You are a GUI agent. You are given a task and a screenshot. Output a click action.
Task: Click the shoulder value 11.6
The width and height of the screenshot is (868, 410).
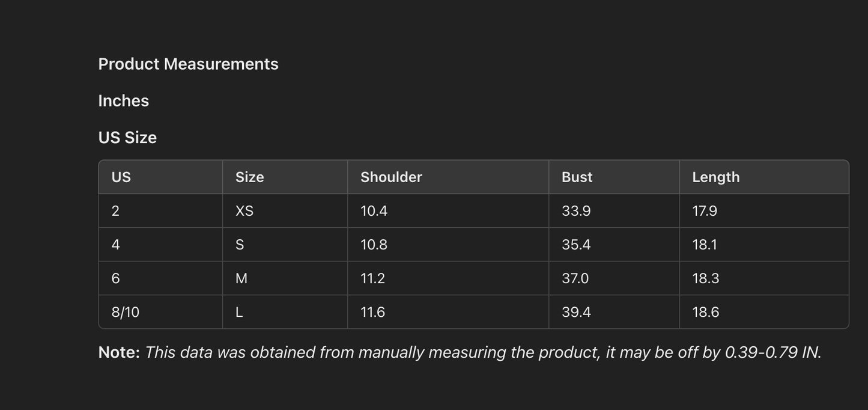point(372,312)
